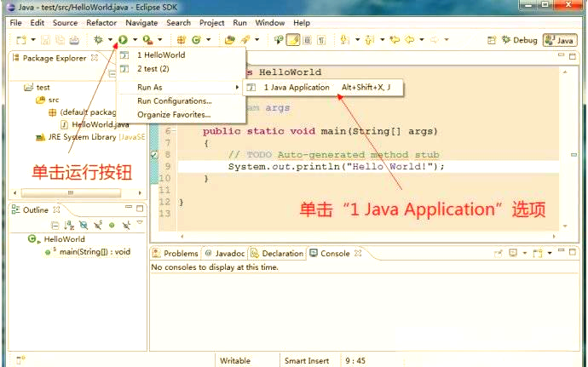Open the External Tools dropdown arrow

coord(159,39)
